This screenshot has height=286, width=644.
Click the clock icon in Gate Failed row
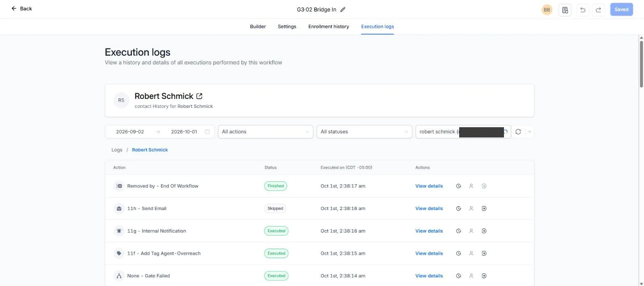coord(458,276)
